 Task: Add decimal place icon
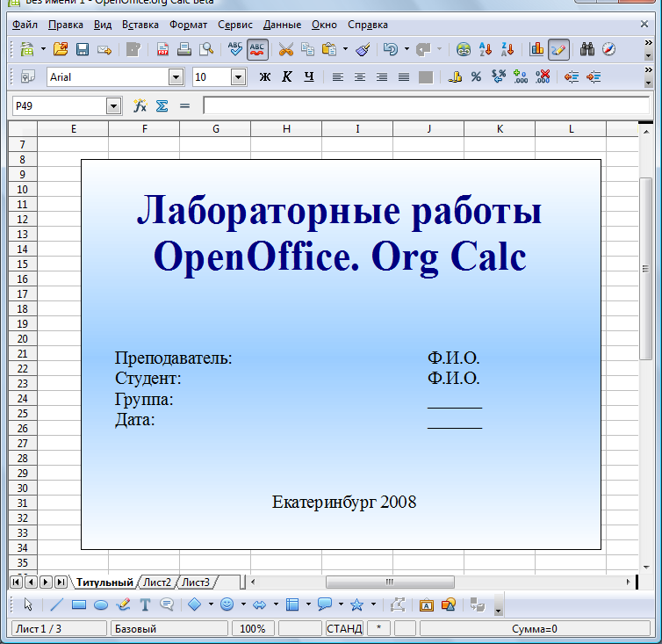coord(521,77)
